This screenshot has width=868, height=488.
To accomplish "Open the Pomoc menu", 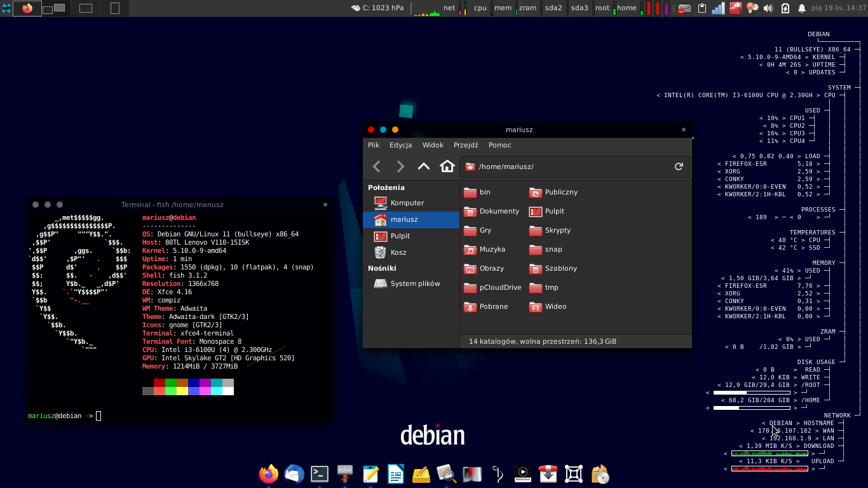I will (500, 145).
